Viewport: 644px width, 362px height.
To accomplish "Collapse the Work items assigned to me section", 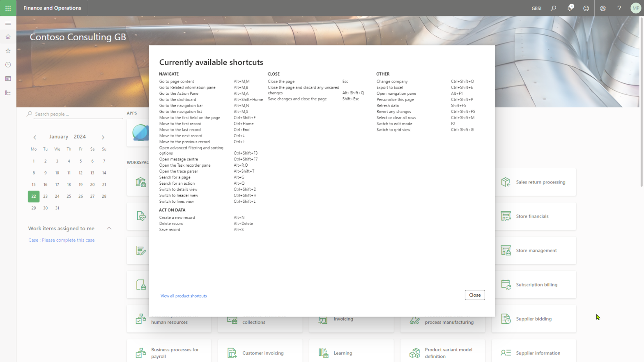I will tap(109, 228).
